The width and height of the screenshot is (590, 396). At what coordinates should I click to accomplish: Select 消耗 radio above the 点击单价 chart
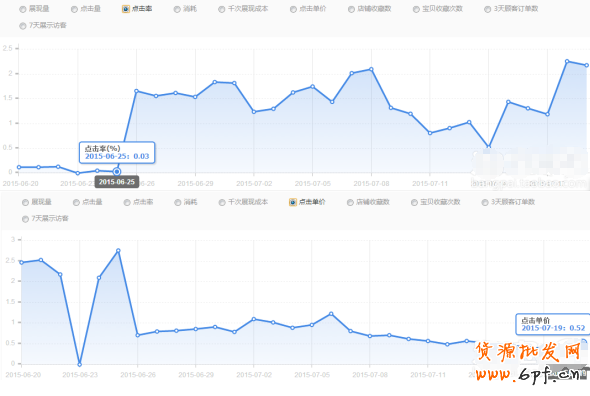[x=178, y=203]
